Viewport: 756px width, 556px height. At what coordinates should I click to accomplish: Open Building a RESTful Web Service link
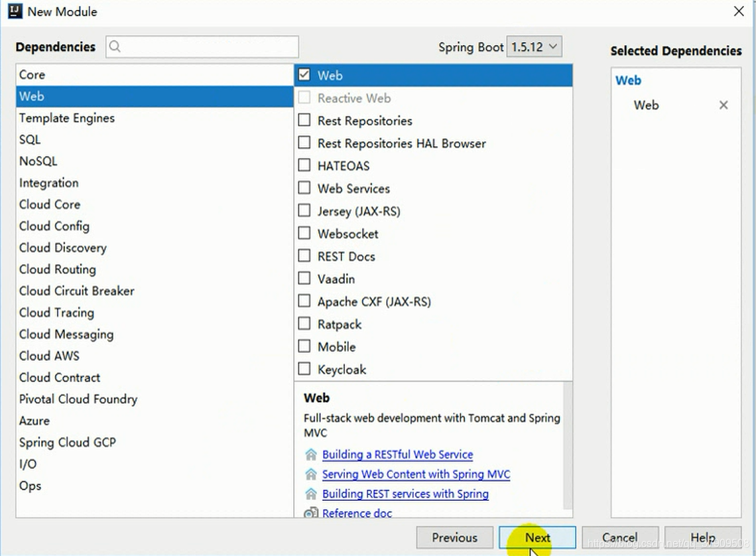click(398, 454)
